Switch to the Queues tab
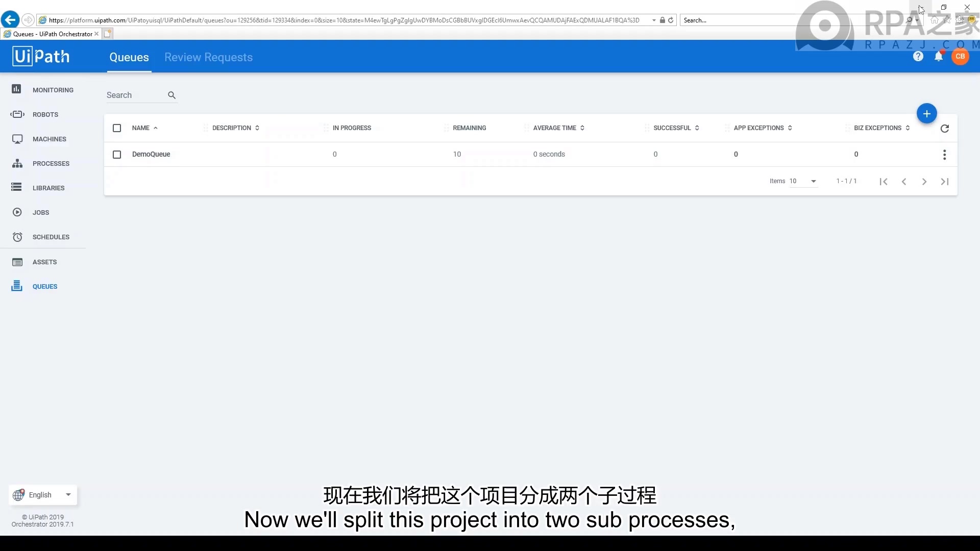The width and height of the screenshot is (980, 551). [x=129, y=57]
